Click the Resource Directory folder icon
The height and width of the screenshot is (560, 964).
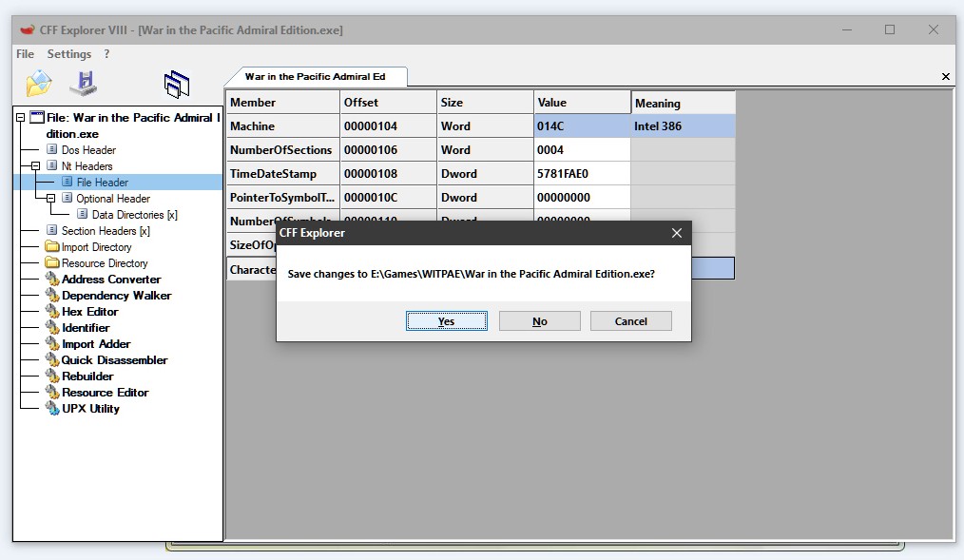52,262
